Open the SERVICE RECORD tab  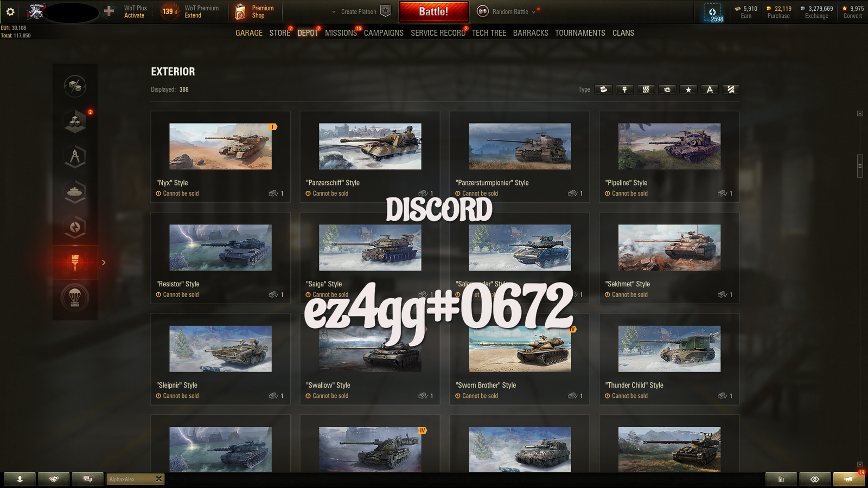(438, 33)
